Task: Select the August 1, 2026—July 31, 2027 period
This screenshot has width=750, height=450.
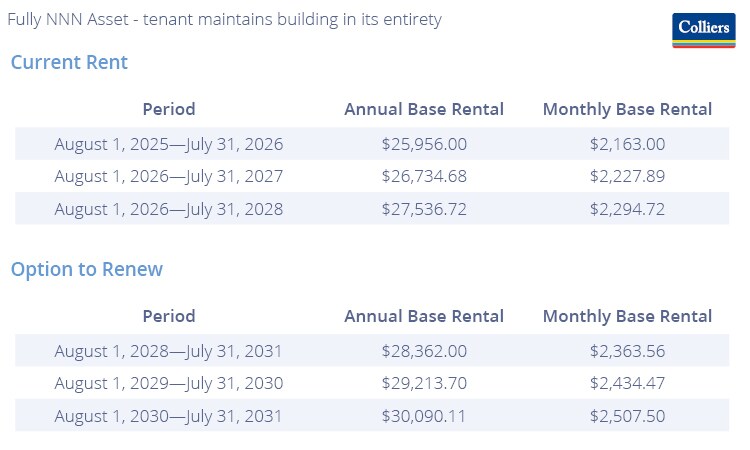Action: [169, 177]
